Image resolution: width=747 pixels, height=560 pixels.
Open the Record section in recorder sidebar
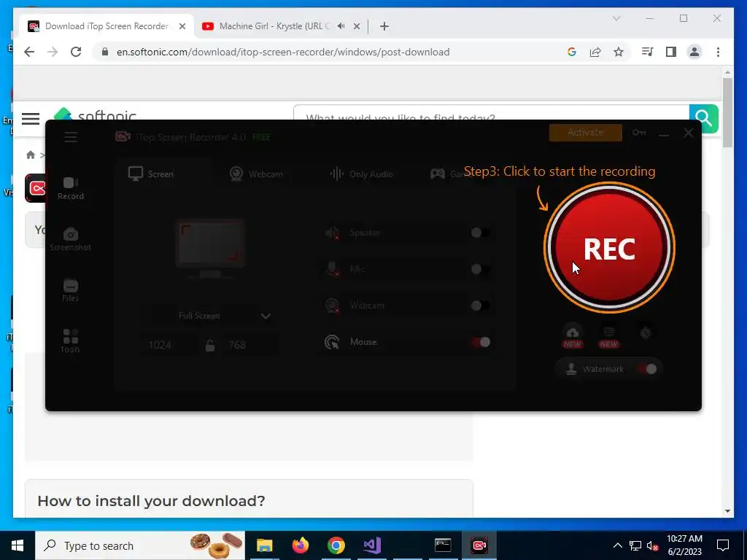click(71, 189)
